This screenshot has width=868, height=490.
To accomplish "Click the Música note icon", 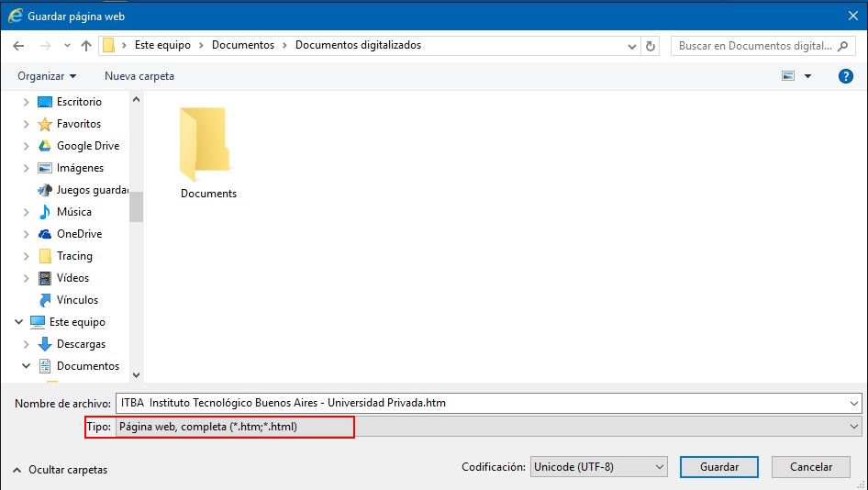I will click(x=45, y=212).
